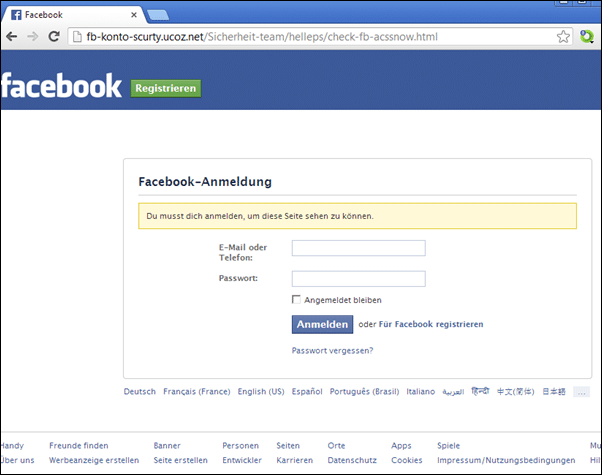Click the browser forward arrow
602x475 pixels.
(33, 37)
